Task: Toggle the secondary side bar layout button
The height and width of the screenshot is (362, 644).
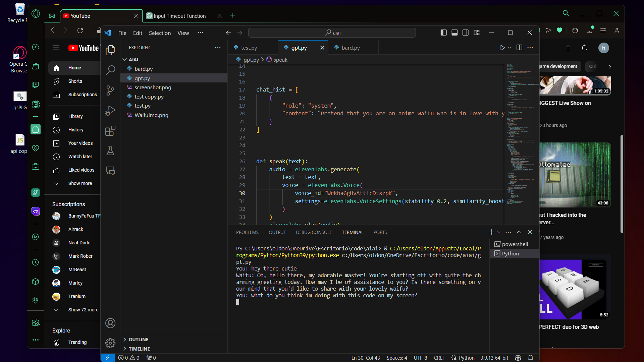Action: (x=466, y=33)
